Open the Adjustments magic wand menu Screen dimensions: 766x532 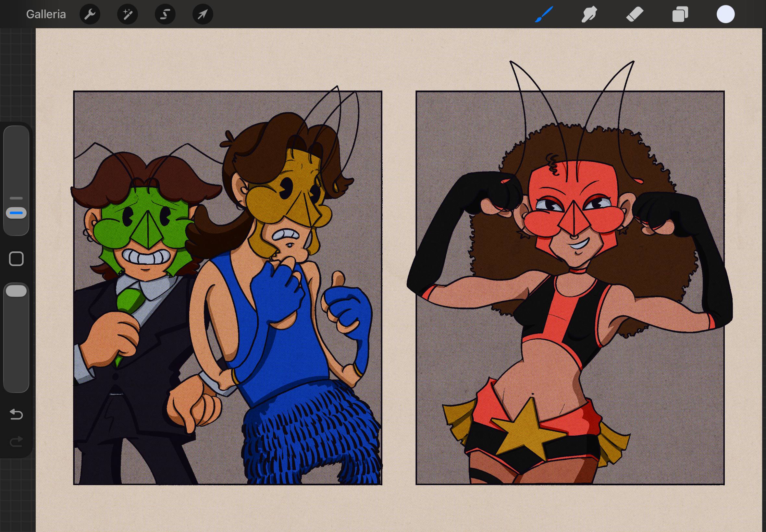click(127, 14)
